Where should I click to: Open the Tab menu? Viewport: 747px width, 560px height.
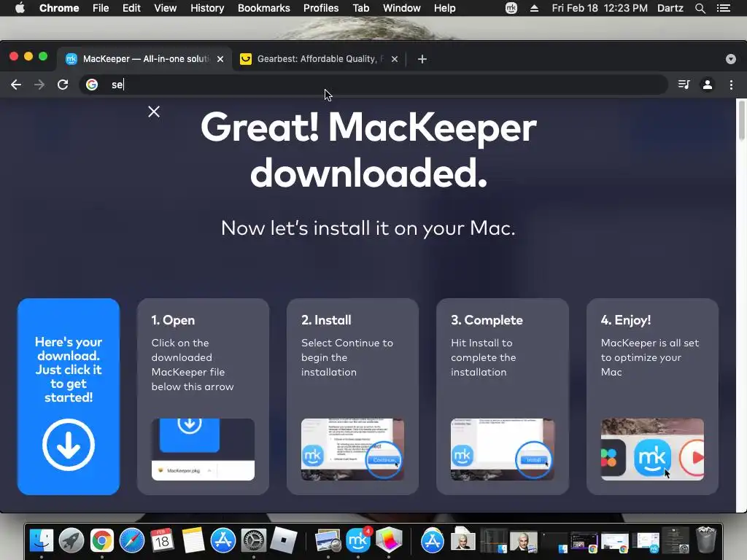360,8
